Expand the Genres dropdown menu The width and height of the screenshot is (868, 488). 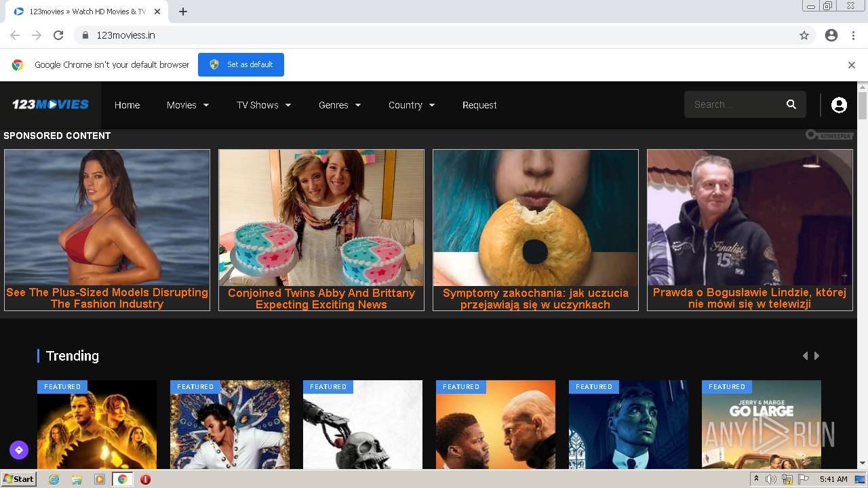click(x=340, y=105)
